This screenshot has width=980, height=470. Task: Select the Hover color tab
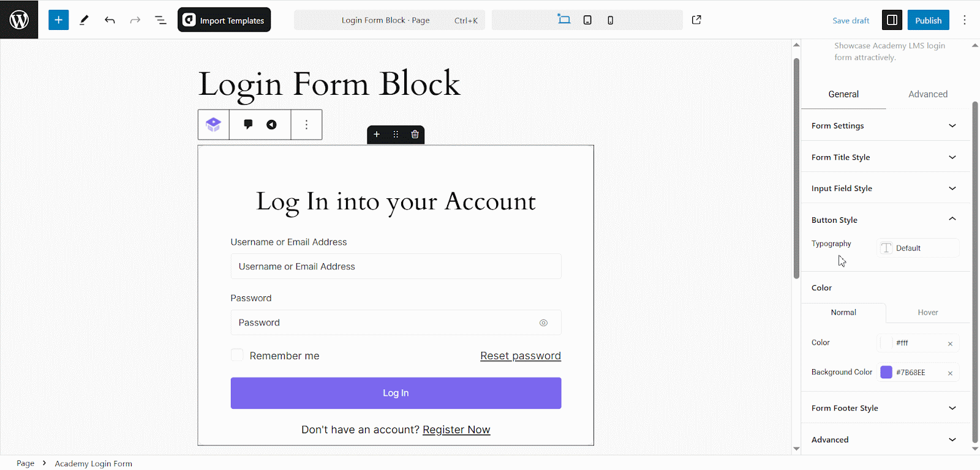(926, 312)
